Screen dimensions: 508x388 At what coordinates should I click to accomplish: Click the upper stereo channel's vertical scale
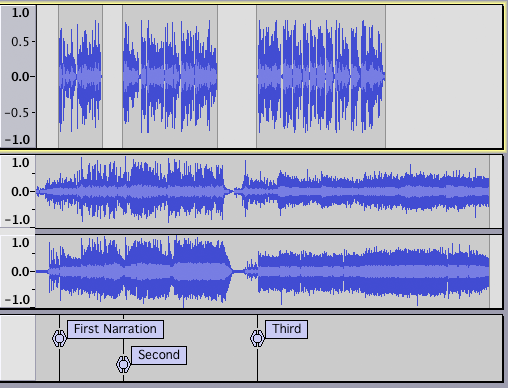pyautogui.click(x=18, y=191)
